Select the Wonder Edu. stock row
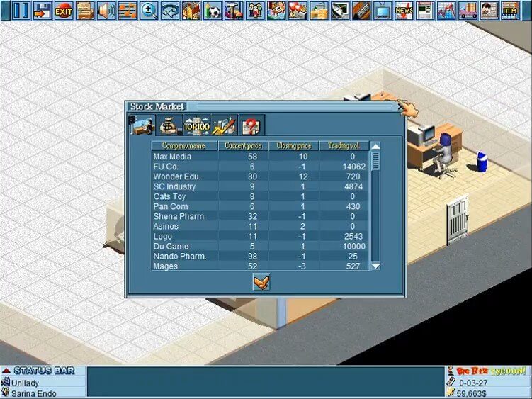The width and height of the screenshot is (532, 399). click(260, 176)
